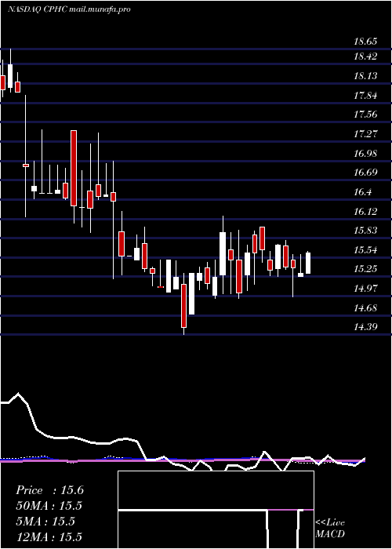Image resolution: width=392 pixels, height=549 pixels.
Task: Select the 15.25 price axis label
Action: (x=365, y=269)
